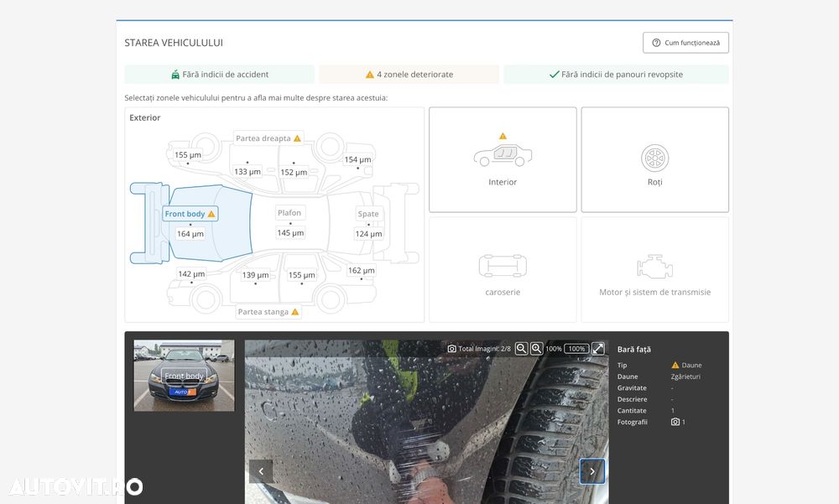Reset photo zoom with 100% button
Image resolution: width=839 pixels, height=504 pixels.
[x=576, y=349]
